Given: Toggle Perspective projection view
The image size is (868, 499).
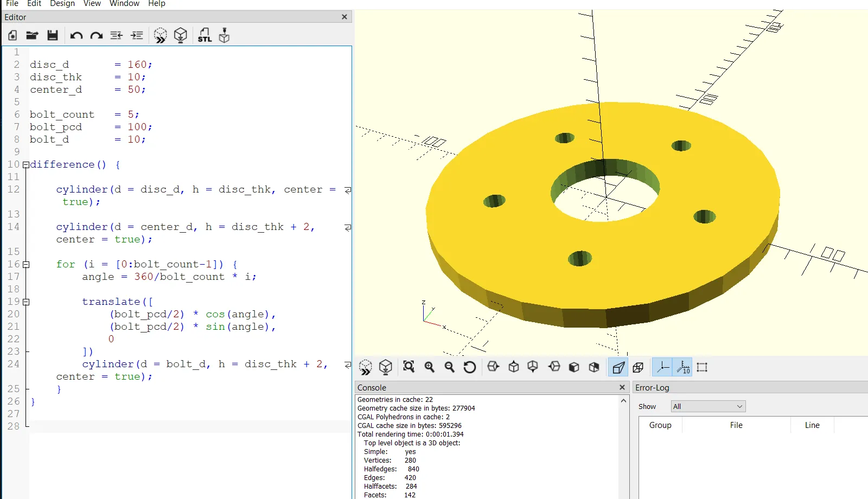Looking at the screenshot, I should click(618, 367).
